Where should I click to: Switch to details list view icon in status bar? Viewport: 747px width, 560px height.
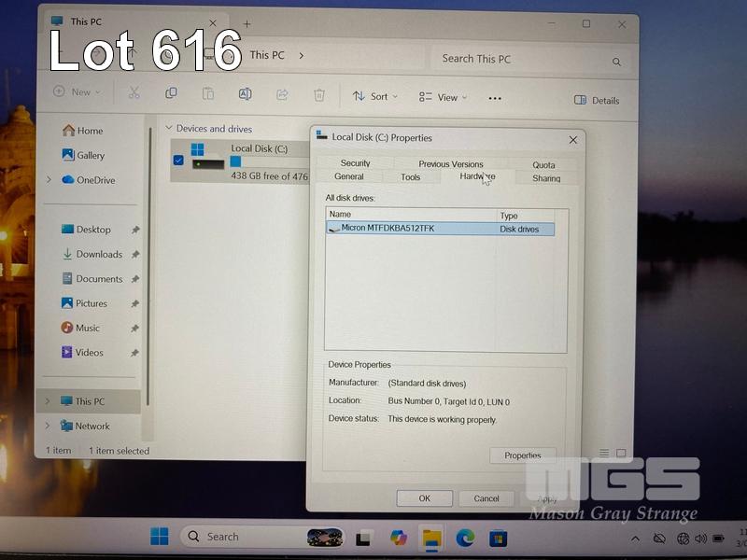[x=604, y=453]
